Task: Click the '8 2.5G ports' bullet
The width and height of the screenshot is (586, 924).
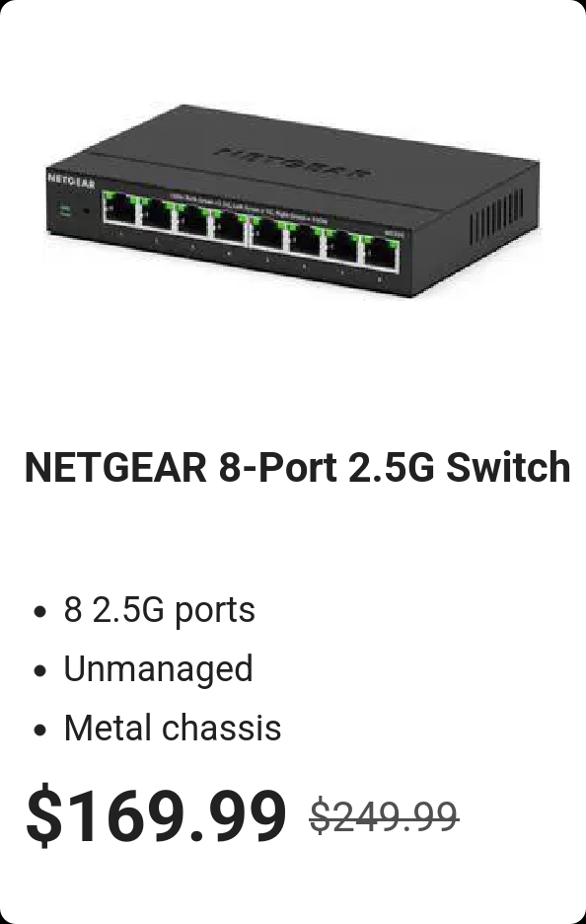Action: tap(159, 609)
